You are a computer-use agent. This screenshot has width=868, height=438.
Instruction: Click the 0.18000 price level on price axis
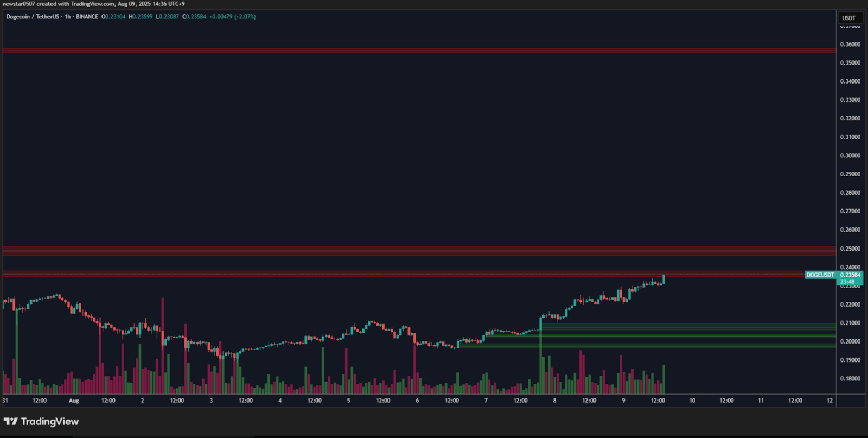pos(850,379)
